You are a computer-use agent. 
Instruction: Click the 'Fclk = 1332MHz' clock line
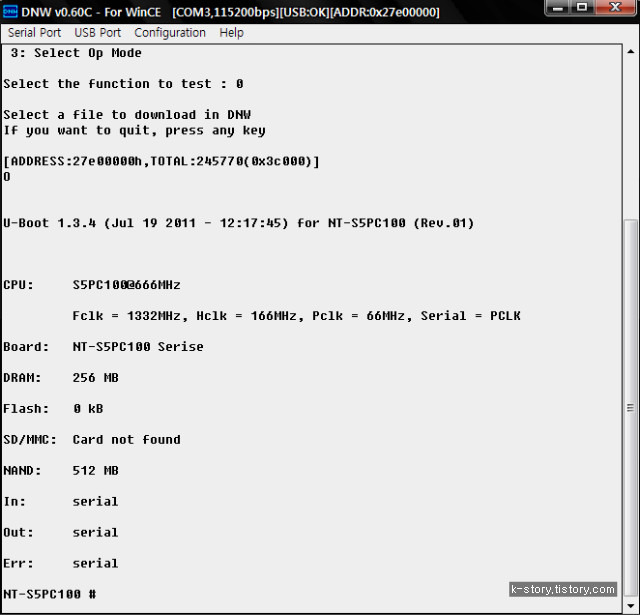(296, 316)
